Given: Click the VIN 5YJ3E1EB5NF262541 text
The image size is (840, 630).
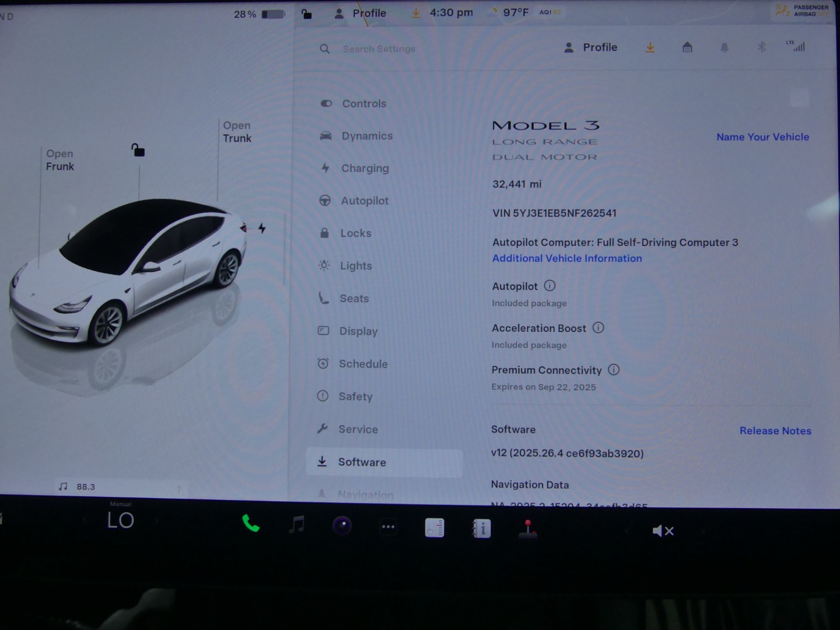Looking at the screenshot, I should click(x=554, y=213).
